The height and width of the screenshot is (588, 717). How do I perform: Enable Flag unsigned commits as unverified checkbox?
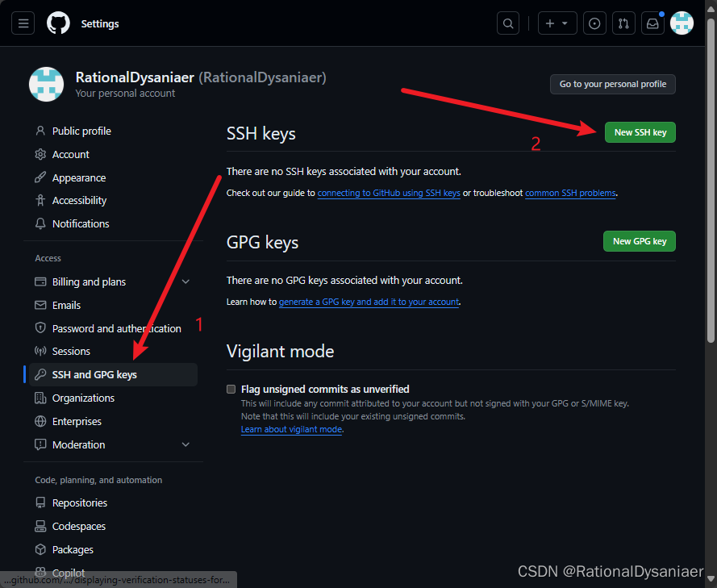[231, 389]
